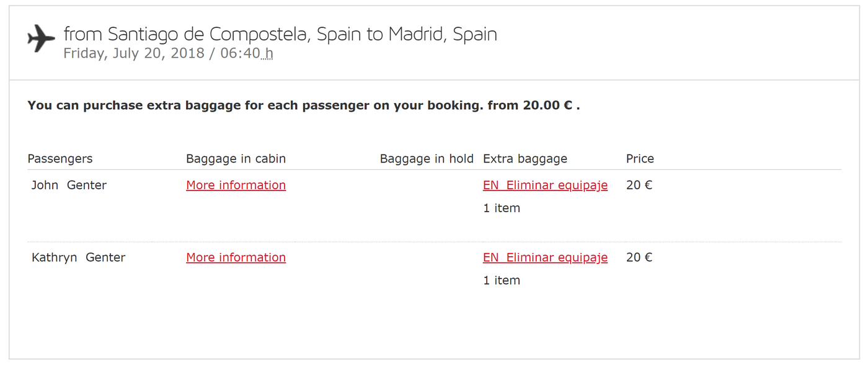Click the route title from Santiago de Compostela to Madrid
This screenshot has width=868, height=366.
click(x=280, y=34)
